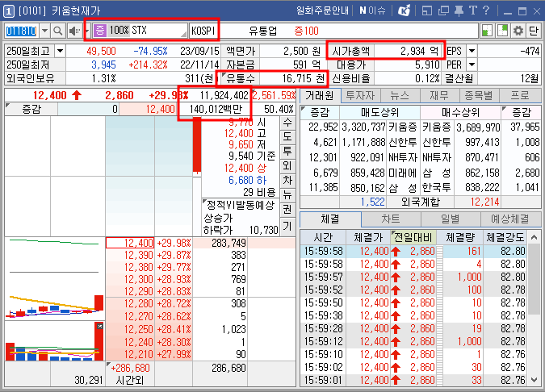Click the N이슈 button
The height and width of the screenshot is (392, 545).
pyautogui.click(x=372, y=10)
